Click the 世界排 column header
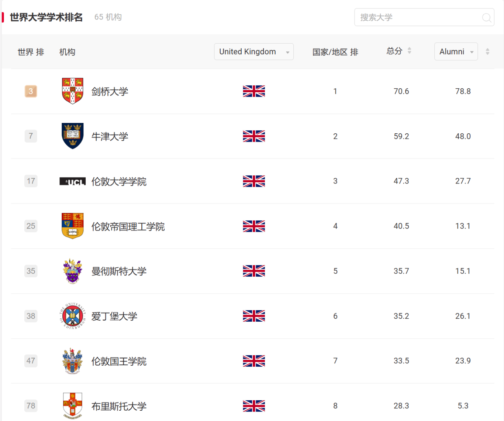 31,52
